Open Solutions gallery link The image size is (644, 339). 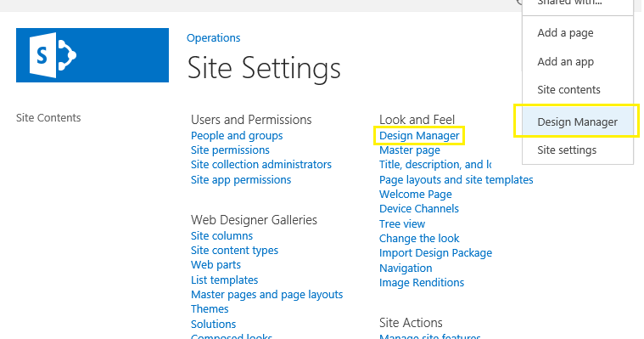[x=213, y=325]
